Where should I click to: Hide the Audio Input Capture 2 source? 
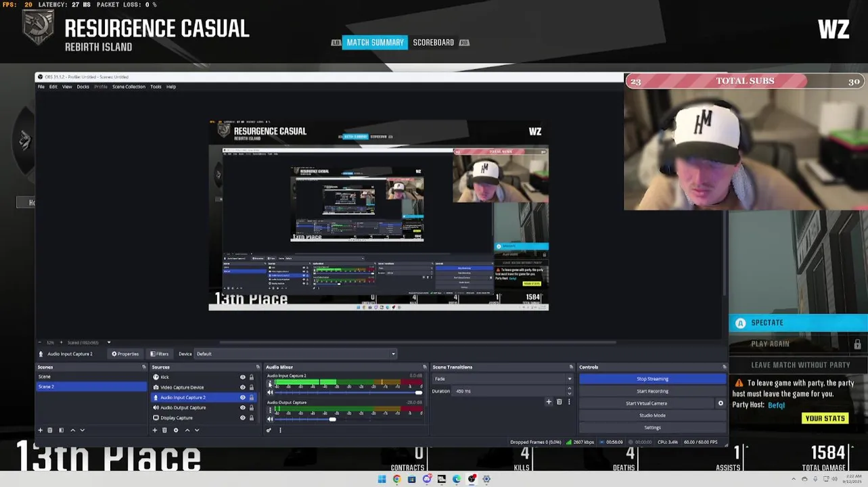[243, 398]
